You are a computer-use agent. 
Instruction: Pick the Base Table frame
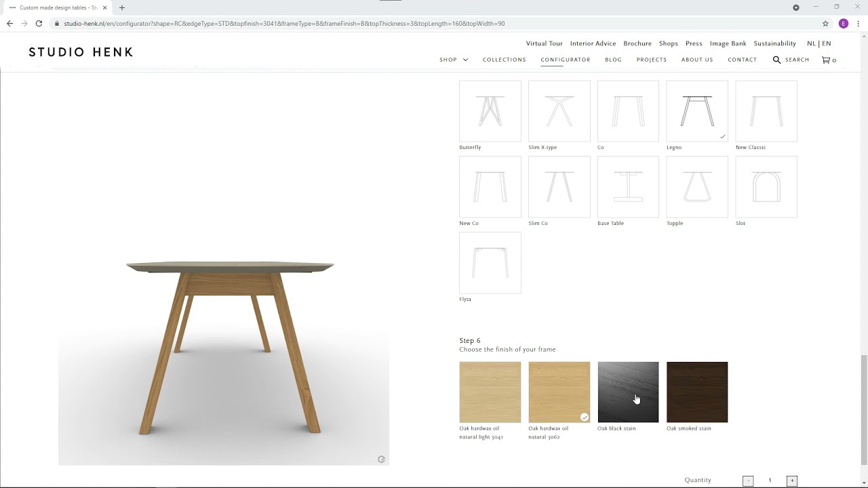pos(628,187)
